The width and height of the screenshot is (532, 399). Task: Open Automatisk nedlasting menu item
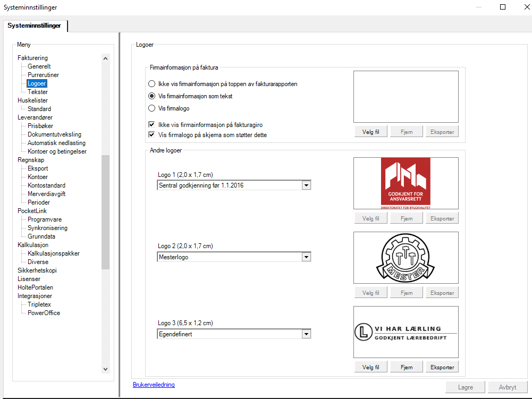tap(56, 143)
